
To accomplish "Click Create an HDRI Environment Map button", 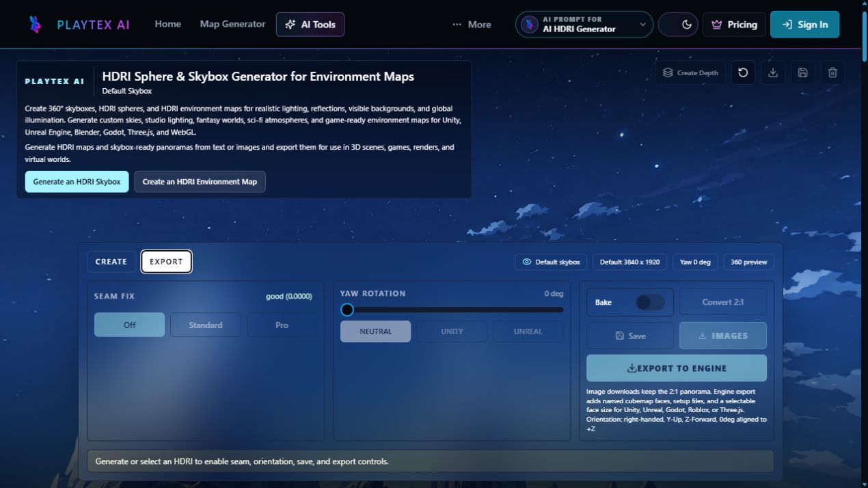I will (200, 182).
